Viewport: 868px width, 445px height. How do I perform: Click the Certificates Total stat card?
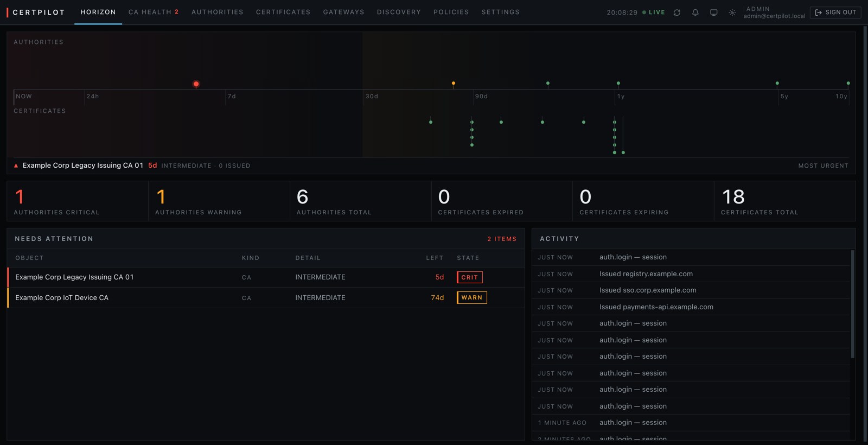pyautogui.click(x=785, y=201)
